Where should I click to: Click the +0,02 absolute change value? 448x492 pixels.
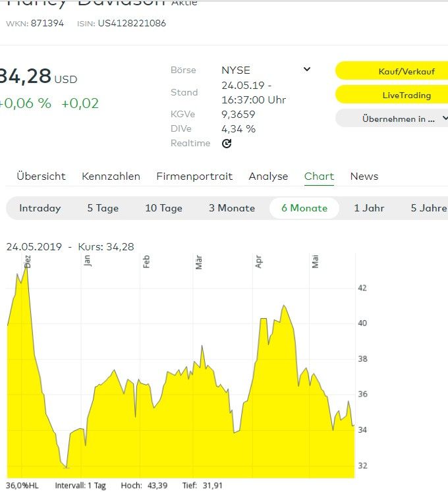pos(80,103)
